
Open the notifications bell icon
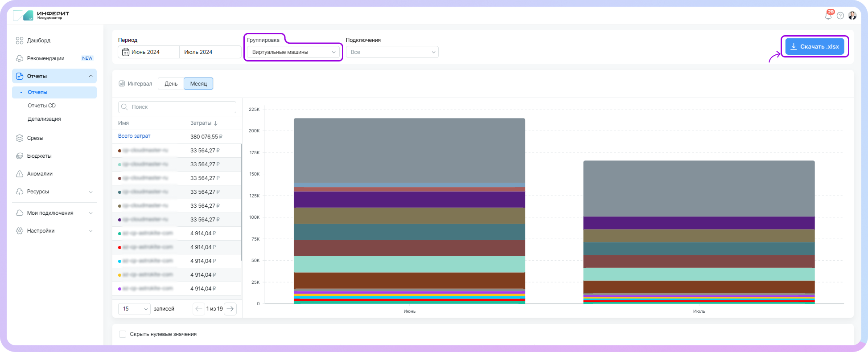click(828, 16)
